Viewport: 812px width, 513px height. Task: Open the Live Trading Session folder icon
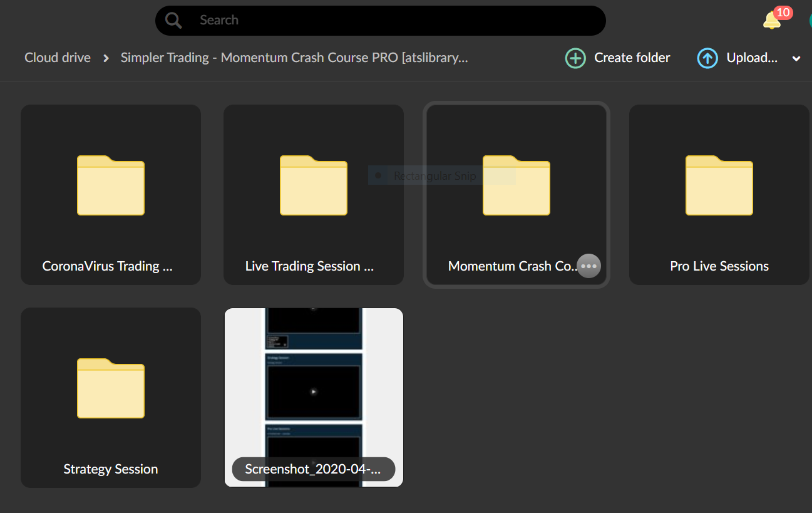click(x=314, y=185)
